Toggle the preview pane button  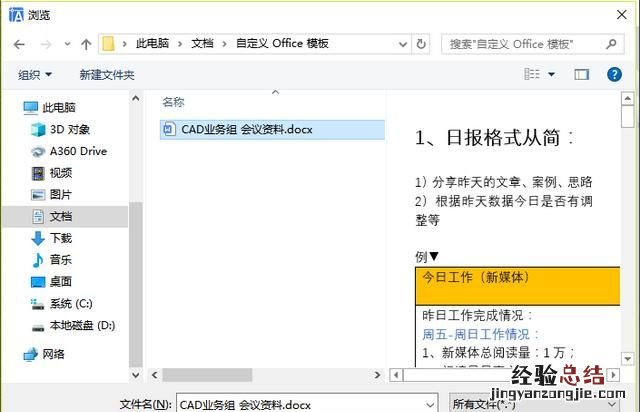pos(582,74)
